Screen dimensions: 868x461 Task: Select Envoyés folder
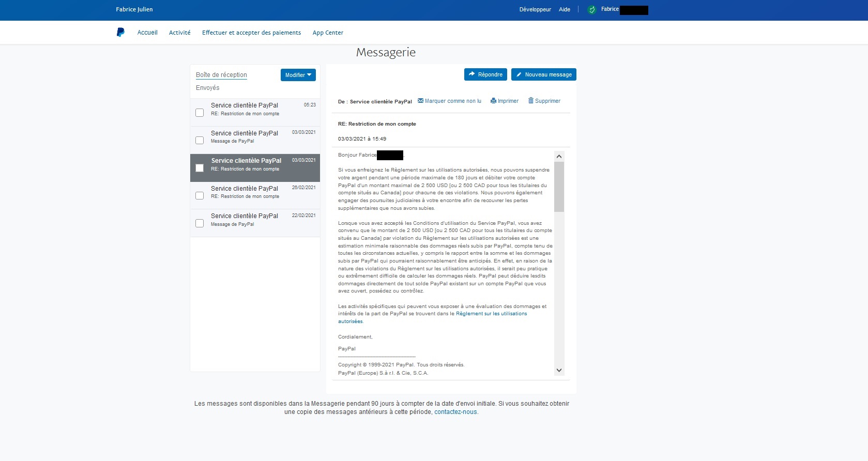pos(207,88)
